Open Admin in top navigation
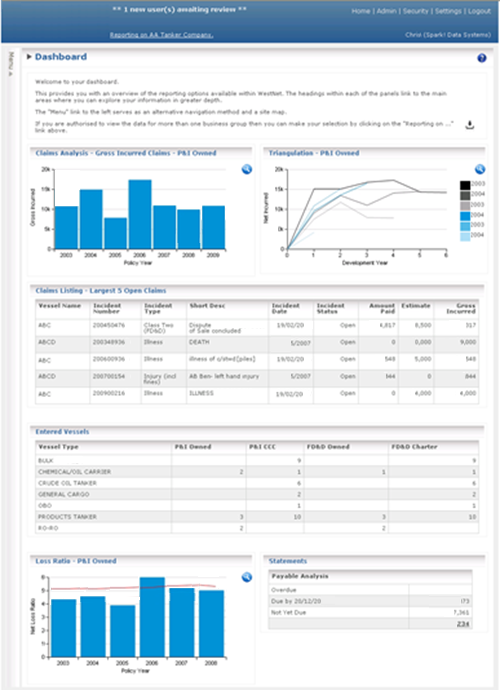 (386, 11)
